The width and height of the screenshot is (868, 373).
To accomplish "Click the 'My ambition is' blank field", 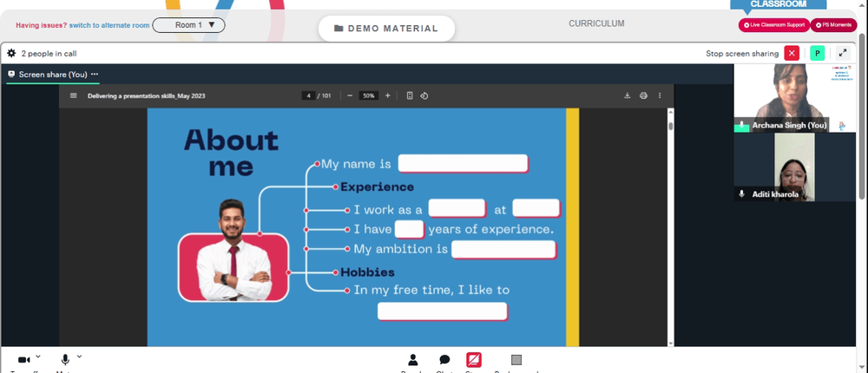I will (x=503, y=250).
